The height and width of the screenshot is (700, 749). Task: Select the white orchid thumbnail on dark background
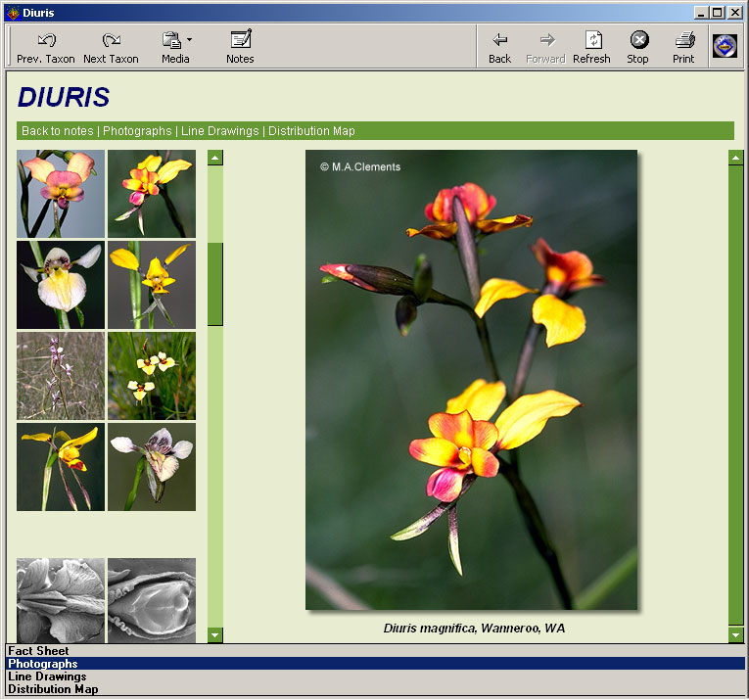point(60,285)
